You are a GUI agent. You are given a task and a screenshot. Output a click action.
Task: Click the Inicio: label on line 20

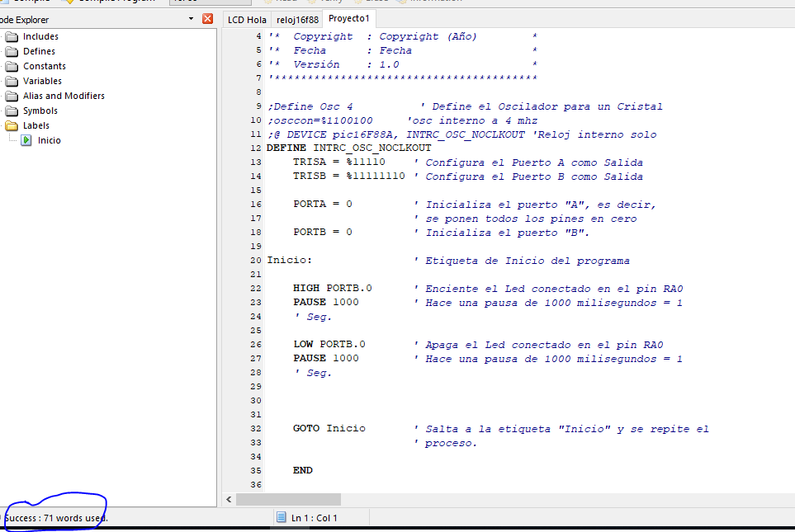(x=290, y=260)
